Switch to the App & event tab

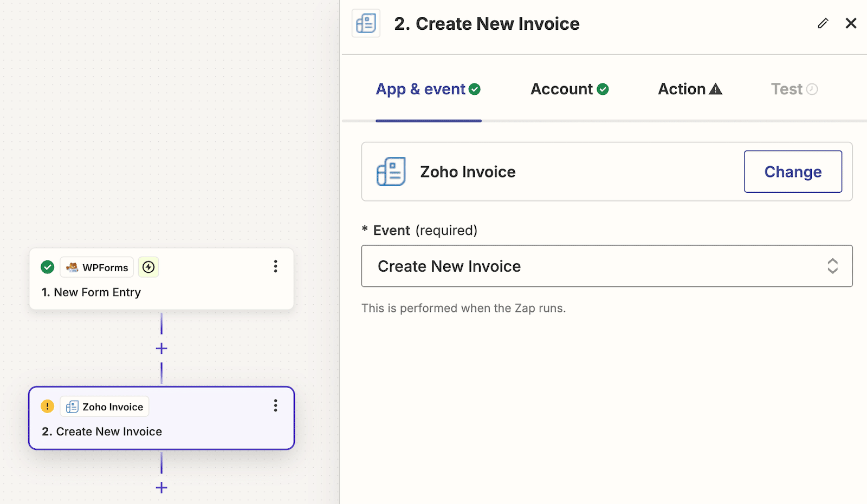coord(428,89)
